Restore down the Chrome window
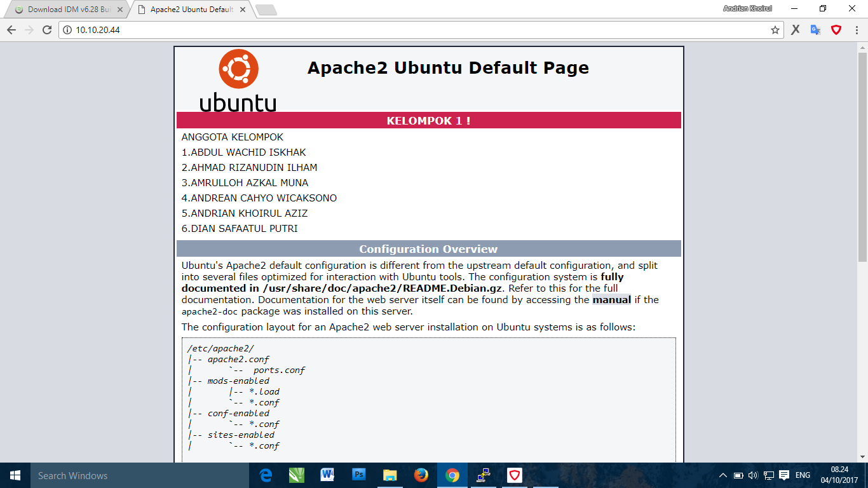This screenshot has width=868, height=488. (824, 8)
